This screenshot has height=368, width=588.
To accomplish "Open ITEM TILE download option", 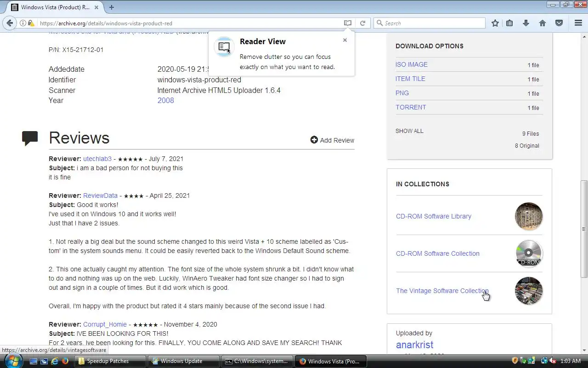I will tap(410, 79).
